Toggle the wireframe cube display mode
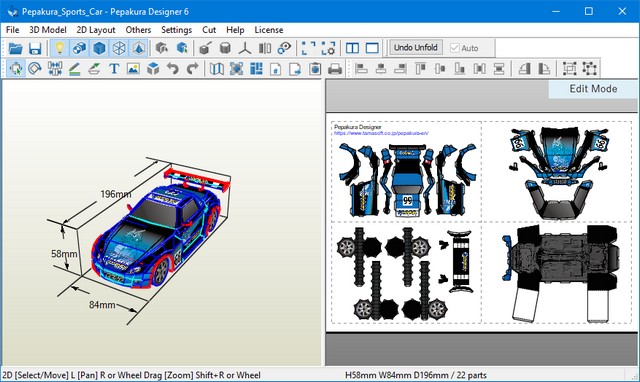This screenshot has height=382, width=640. point(119,48)
